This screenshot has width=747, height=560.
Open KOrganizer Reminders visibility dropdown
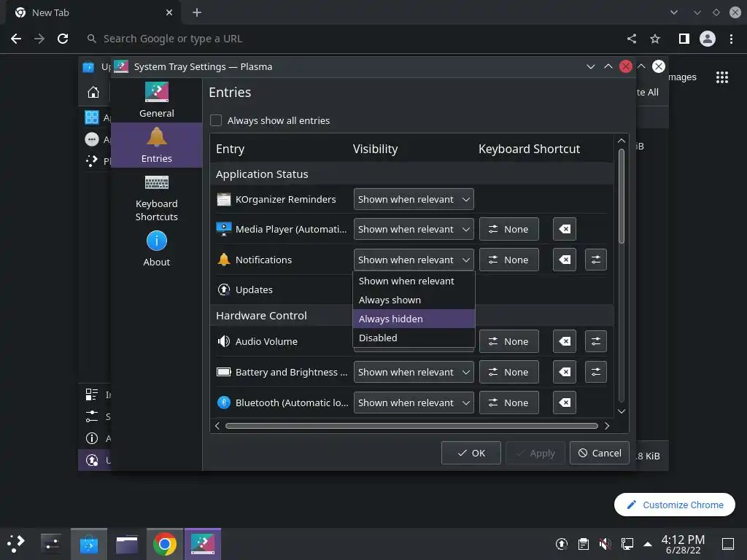click(x=414, y=199)
